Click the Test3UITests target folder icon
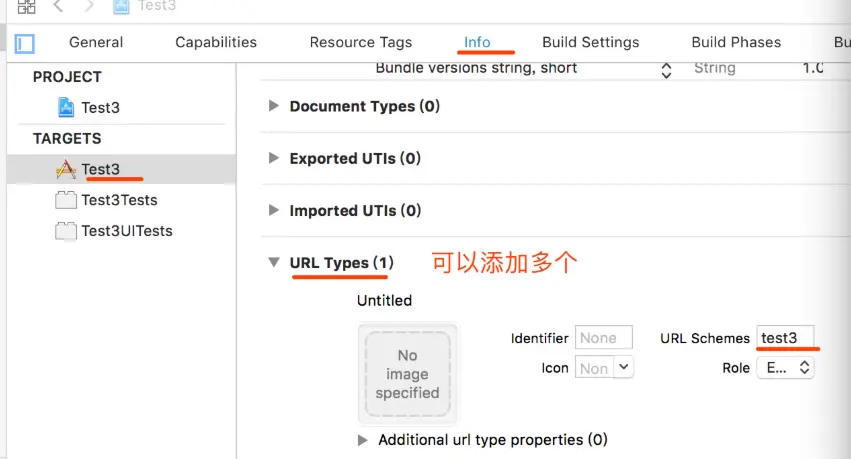 [x=66, y=231]
